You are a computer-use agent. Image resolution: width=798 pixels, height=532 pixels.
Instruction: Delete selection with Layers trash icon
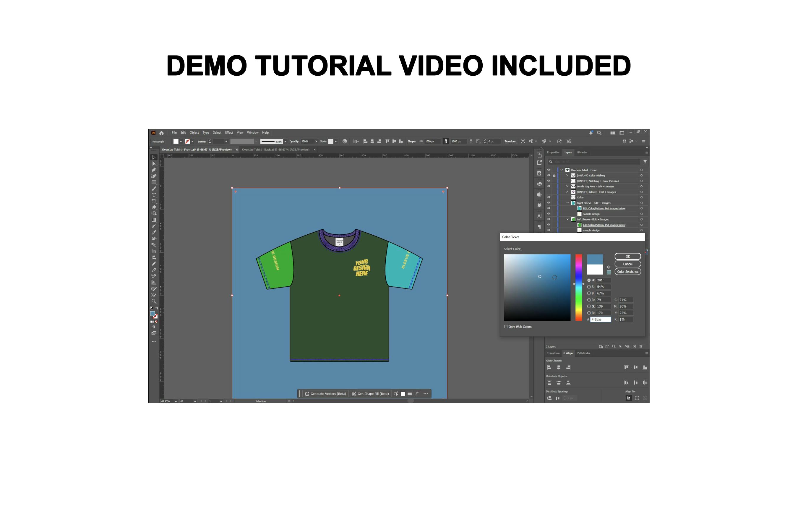pyautogui.click(x=641, y=346)
